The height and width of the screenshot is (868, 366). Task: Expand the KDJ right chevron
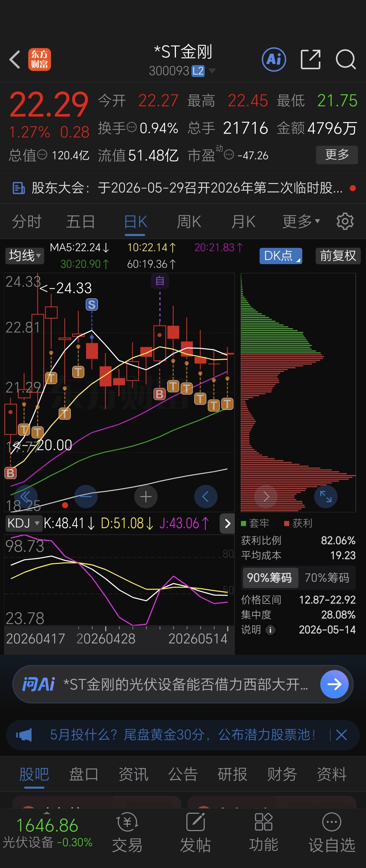(227, 524)
